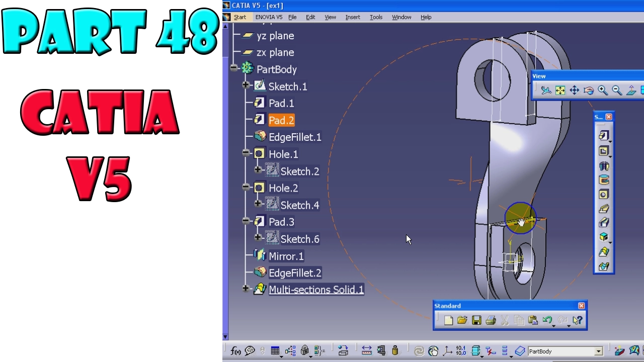The height and width of the screenshot is (362, 644).
Task: Expand the Sketch.4 node
Action: [x=258, y=204]
